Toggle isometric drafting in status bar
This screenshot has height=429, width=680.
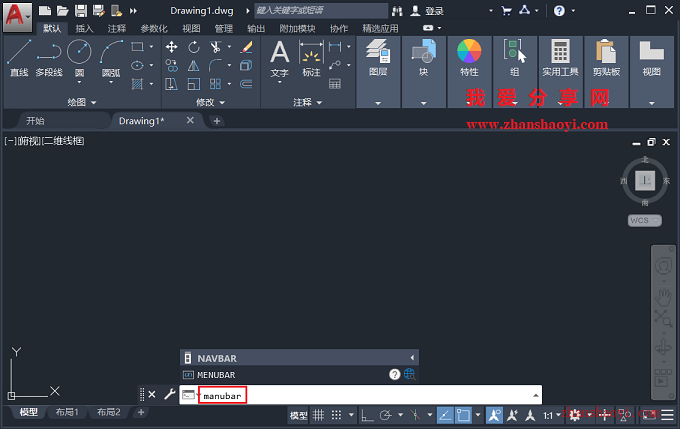(415, 415)
